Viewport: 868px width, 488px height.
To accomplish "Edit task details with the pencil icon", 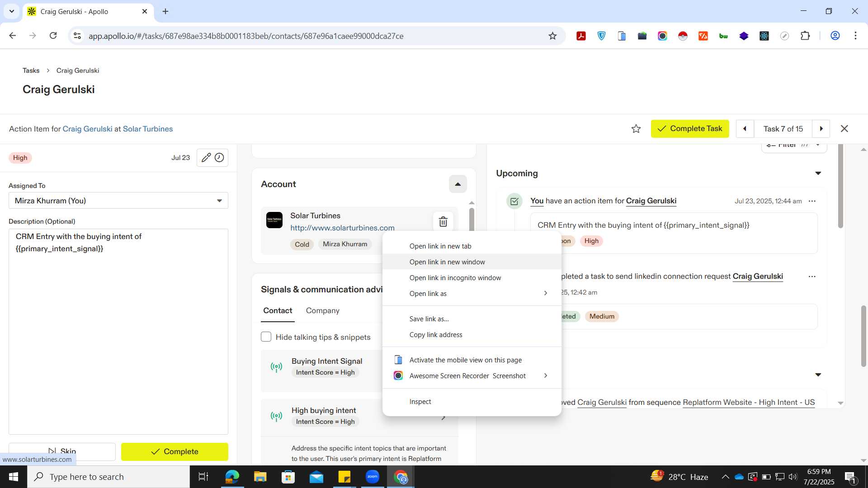I will [206, 158].
